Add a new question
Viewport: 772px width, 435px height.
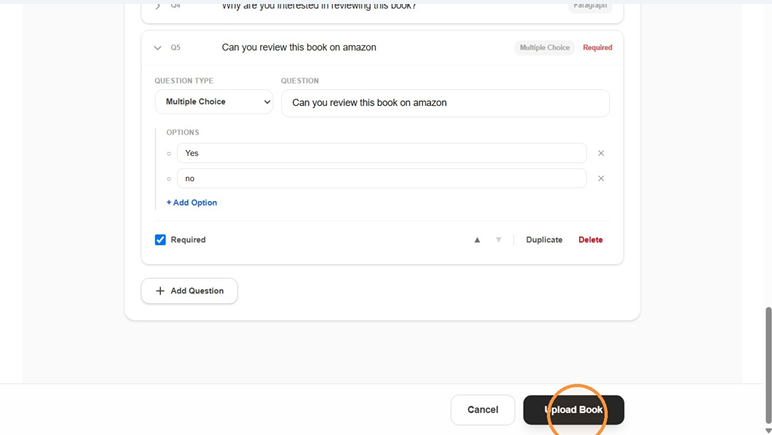(x=190, y=291)
